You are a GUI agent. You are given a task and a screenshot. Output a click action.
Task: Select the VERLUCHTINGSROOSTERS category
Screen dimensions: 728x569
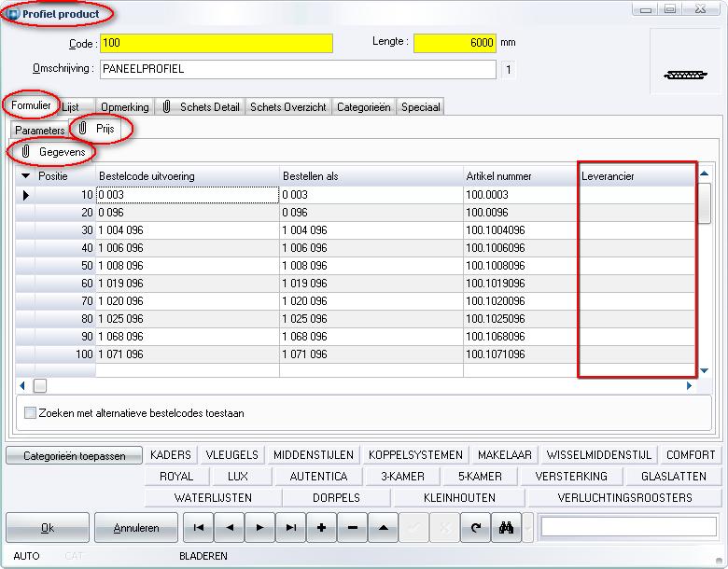click(x=625, y=497)
